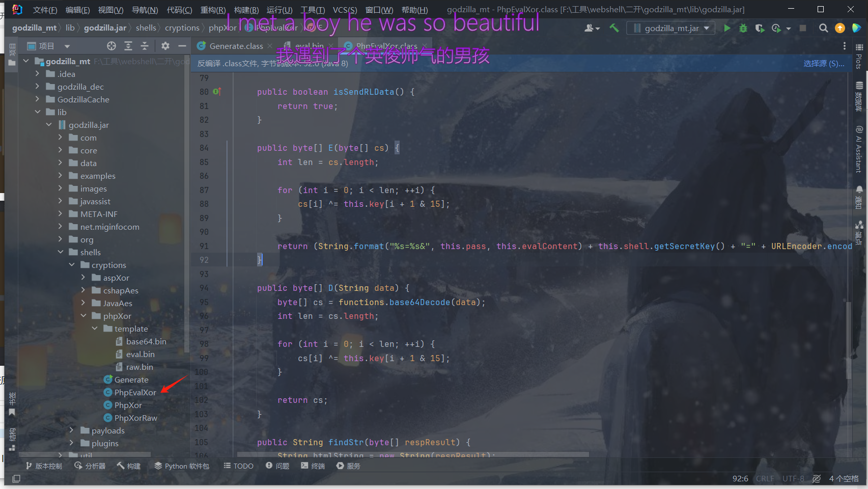Open the Refactor (重构) menu
The image size is (868, 489).
[213, 10]
